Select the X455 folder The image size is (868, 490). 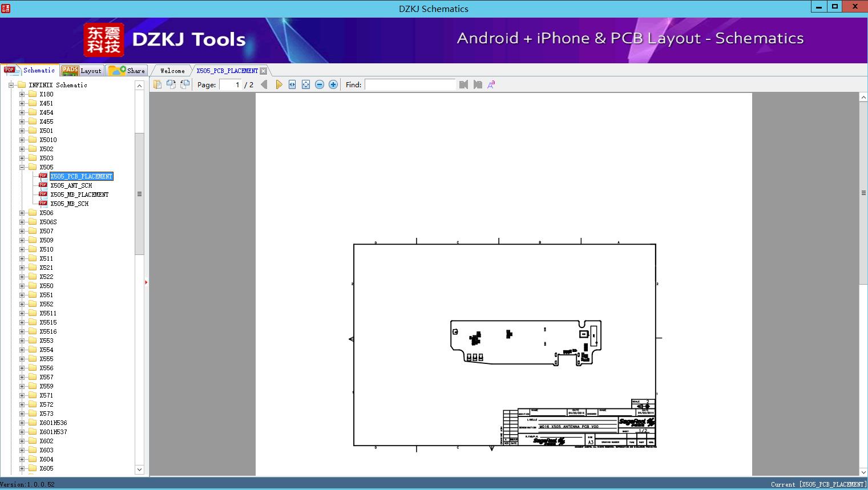pos(46,122)
